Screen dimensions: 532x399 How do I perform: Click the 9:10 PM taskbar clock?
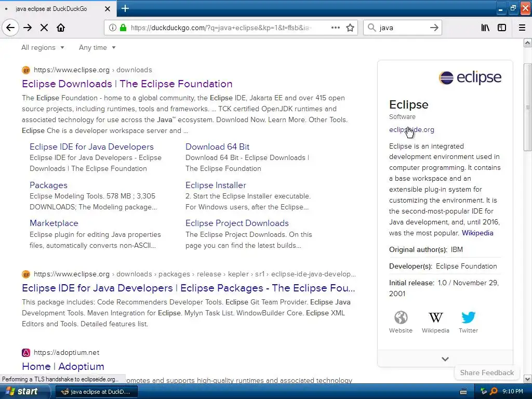[513, 392]
